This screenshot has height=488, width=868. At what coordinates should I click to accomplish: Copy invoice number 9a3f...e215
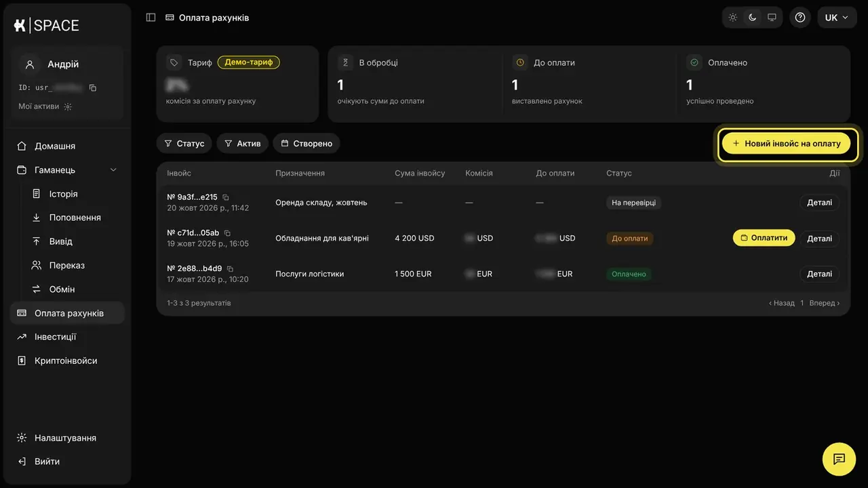(x=226, y=197)
